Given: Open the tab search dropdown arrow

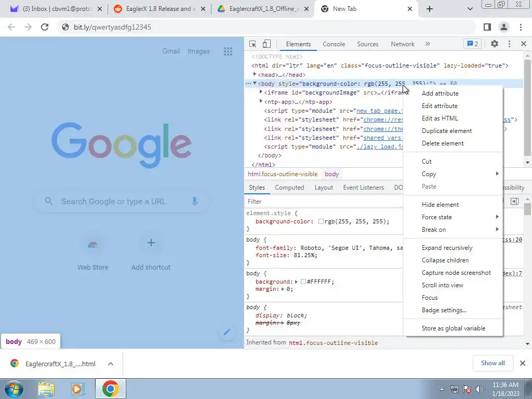Looking at the screenshot, I should tap(470, 9).
